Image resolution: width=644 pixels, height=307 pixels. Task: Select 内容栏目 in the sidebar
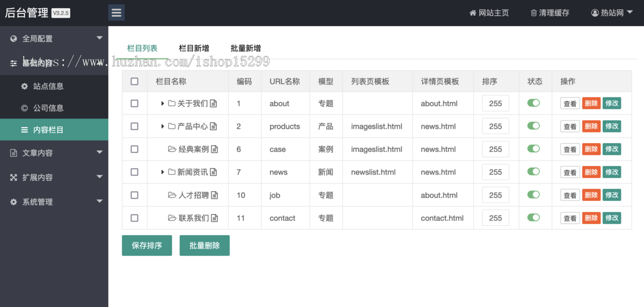coord(54,130)
